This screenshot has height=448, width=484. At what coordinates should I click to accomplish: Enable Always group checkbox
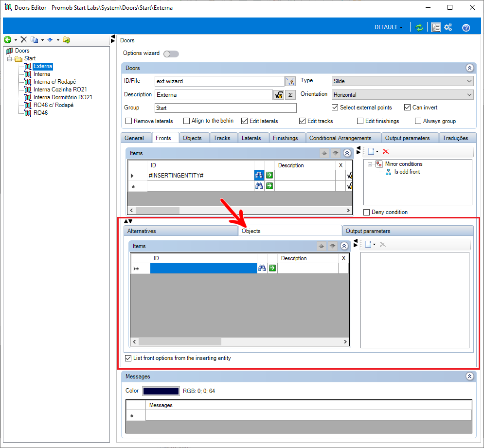418,121
